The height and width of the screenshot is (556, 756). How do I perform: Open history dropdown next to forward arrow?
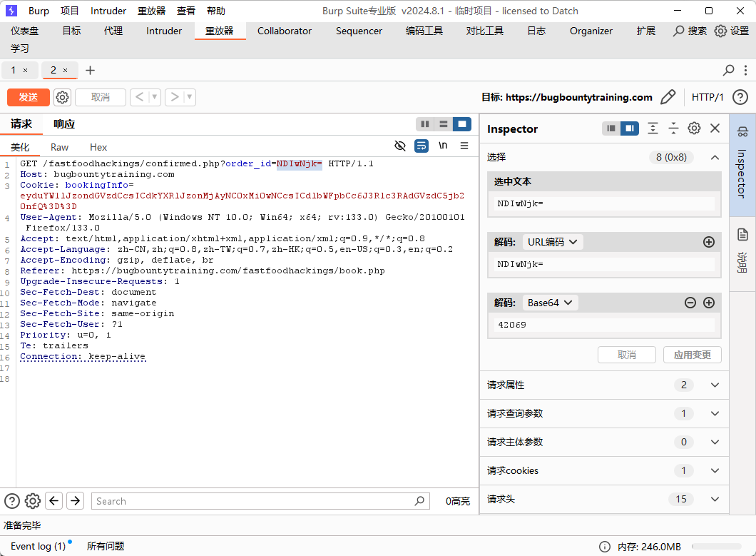point(190,98)
